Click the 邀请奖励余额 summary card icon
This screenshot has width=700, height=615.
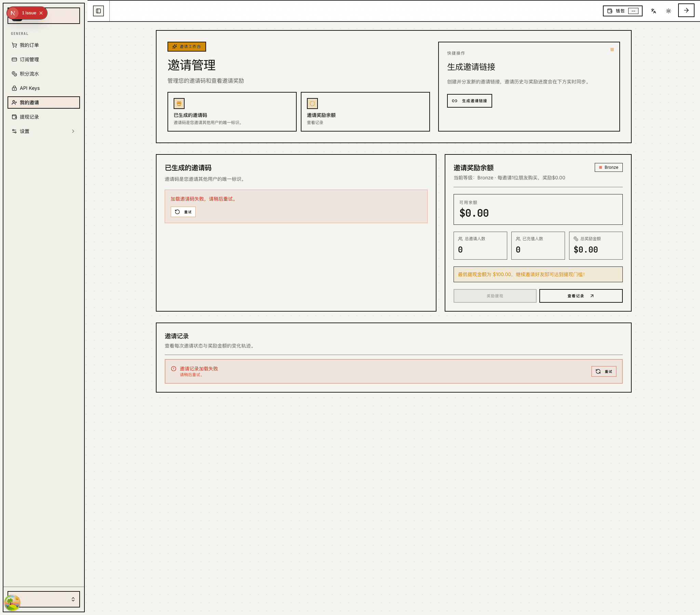pyautogui.click(x=312, y=104)
